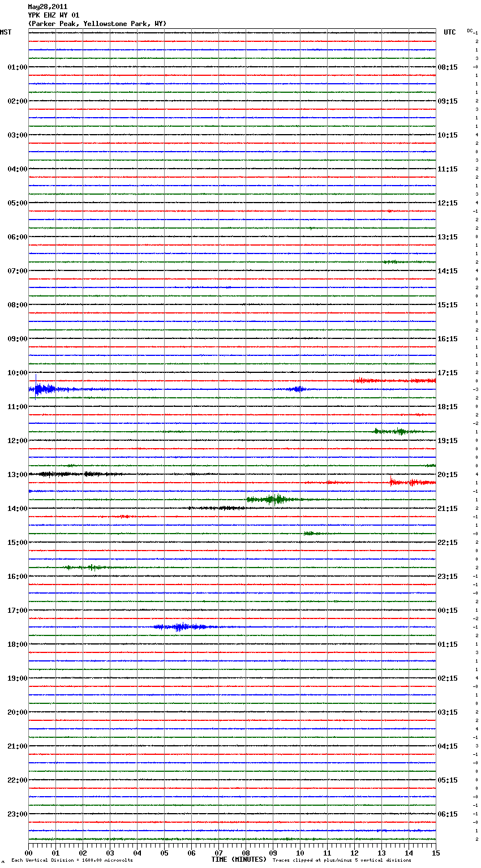Select the 13:00 MST time label
This screenshot has height=868, width=481.
point(17,475)
